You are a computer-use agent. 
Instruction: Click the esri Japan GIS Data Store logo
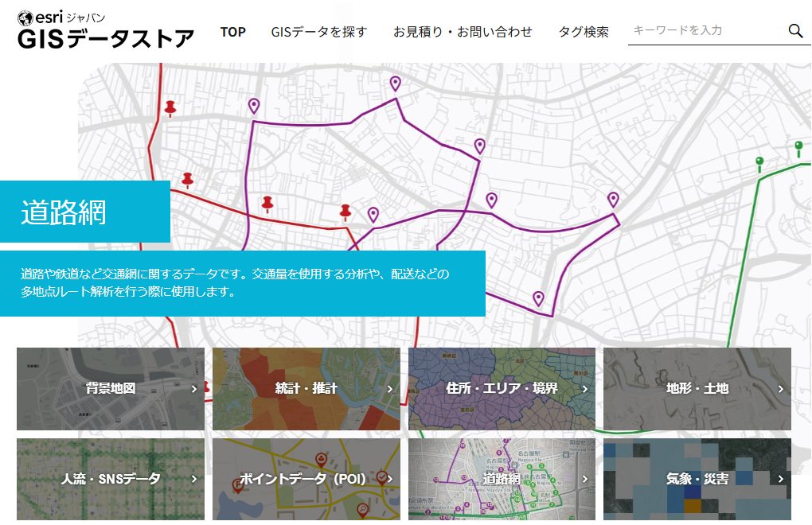click(105, 30)
